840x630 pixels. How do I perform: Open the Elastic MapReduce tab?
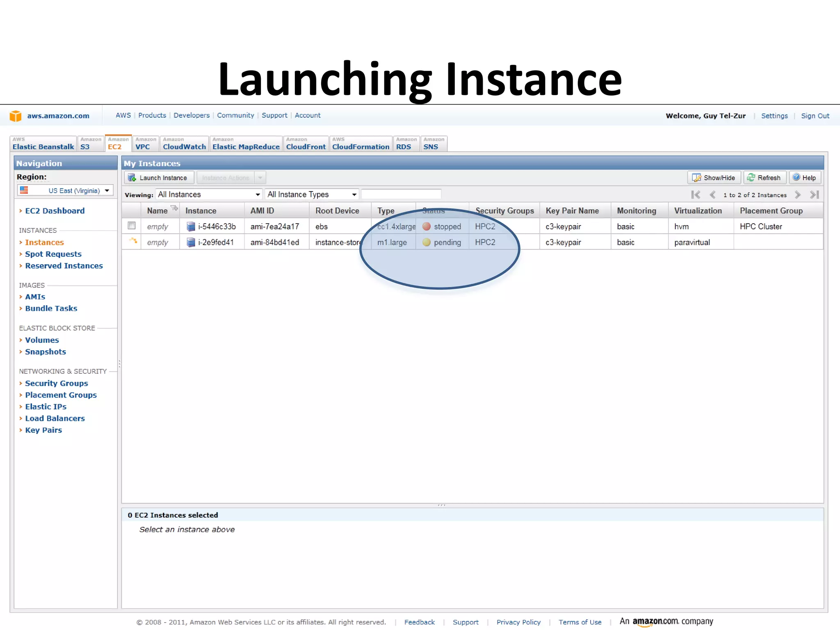pyautogui.click(x=246, y=144)
